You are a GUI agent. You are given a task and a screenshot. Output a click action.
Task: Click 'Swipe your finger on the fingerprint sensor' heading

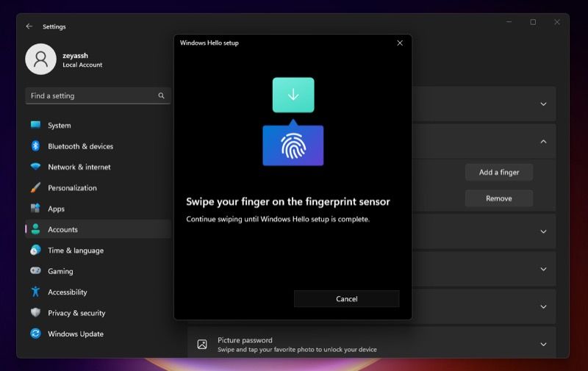coord(288,201)
